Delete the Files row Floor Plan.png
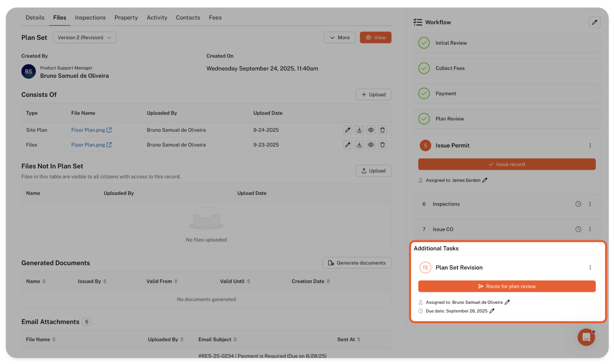 (x=382, y=145)
